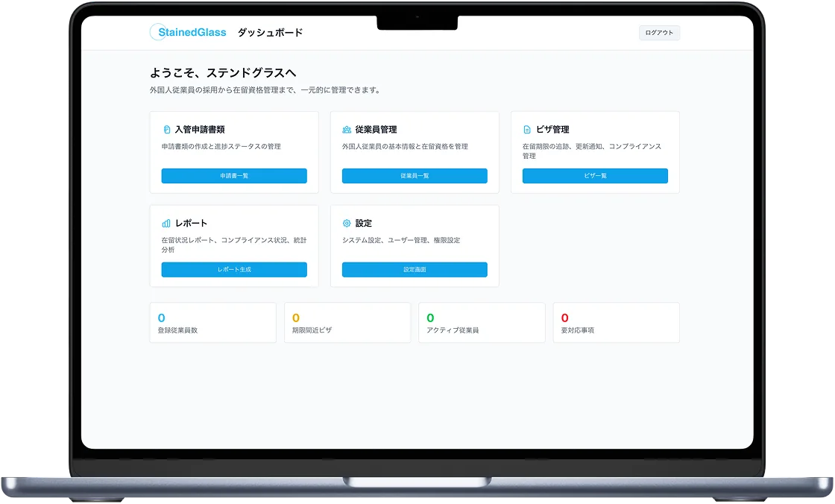
Task: Open the 従業員一覧 list
Action: pyautogui.click(x=415, y=176)
